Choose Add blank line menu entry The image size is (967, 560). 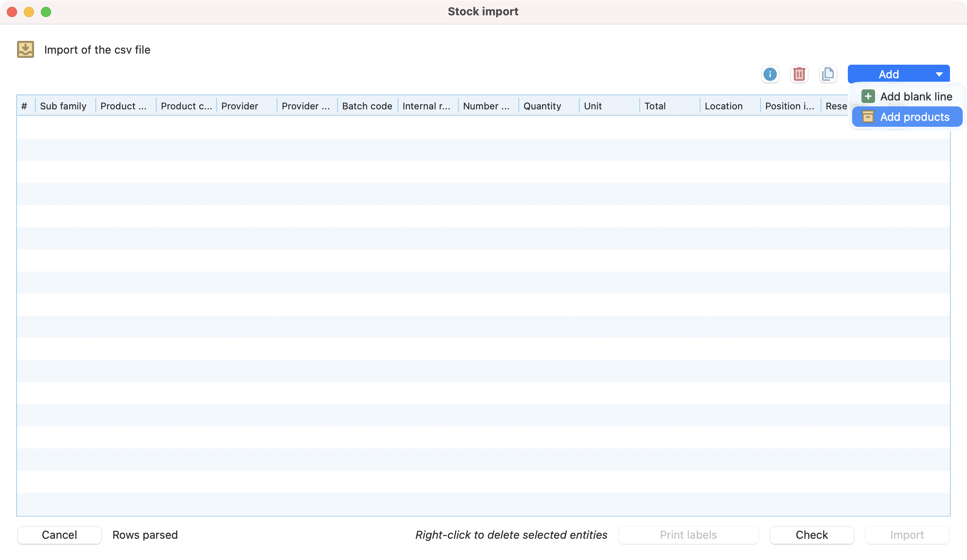click(916, 97)
